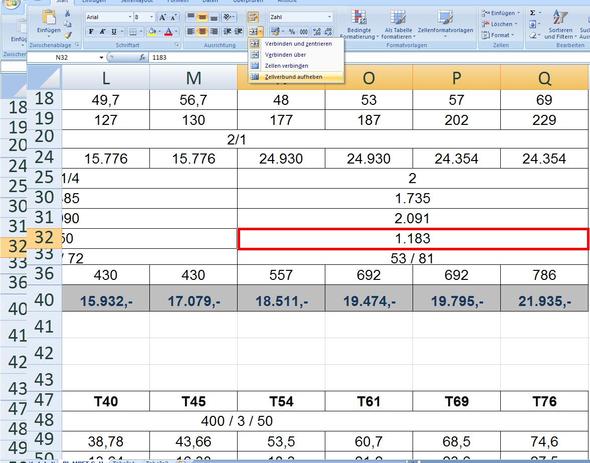This screenshot has width=590, height=463.
Task: Select the cell labeled T54
Action: pos(281,401)
